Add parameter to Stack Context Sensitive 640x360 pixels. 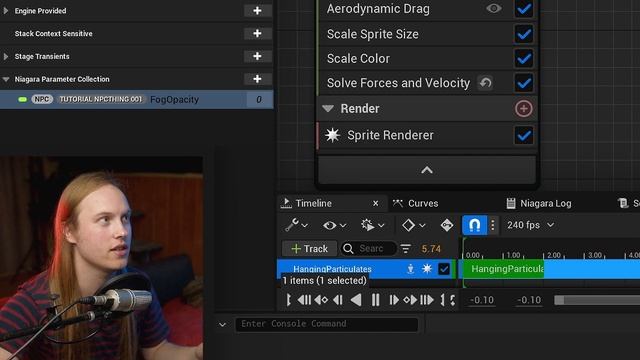(x=257, y=33)
